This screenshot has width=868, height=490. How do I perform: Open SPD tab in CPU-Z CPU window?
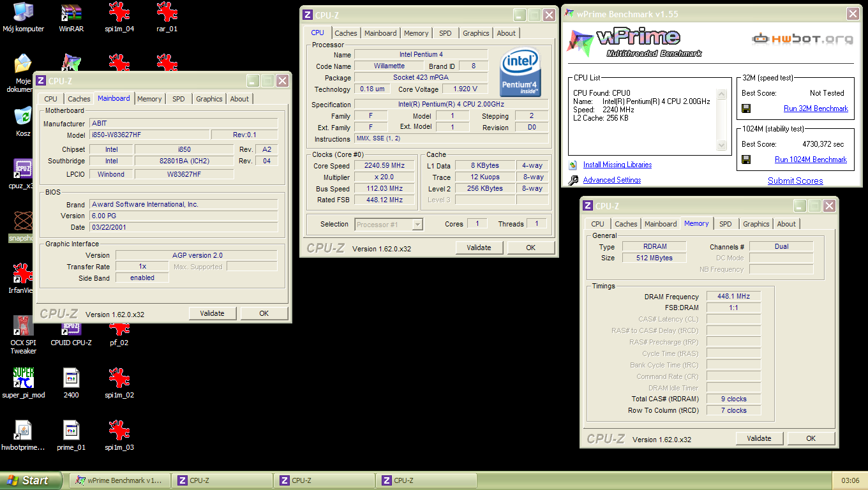pos(445,33)
